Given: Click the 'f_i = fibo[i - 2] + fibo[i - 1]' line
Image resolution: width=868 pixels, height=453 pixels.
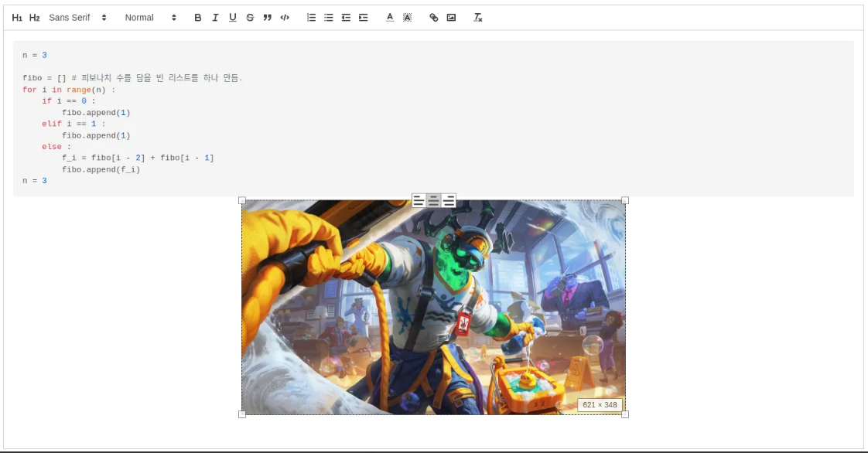Looking at the screenshot, I should [138, 158].
